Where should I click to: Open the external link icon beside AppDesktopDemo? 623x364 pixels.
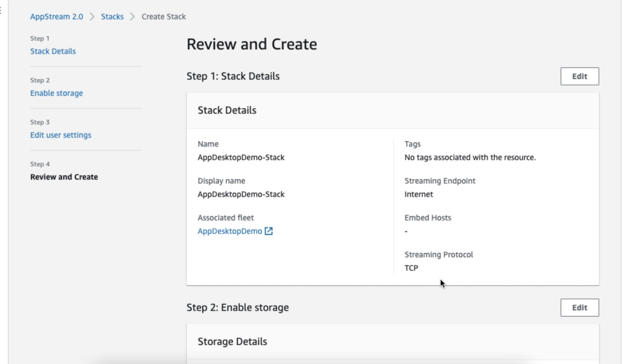tap(269, 231)
